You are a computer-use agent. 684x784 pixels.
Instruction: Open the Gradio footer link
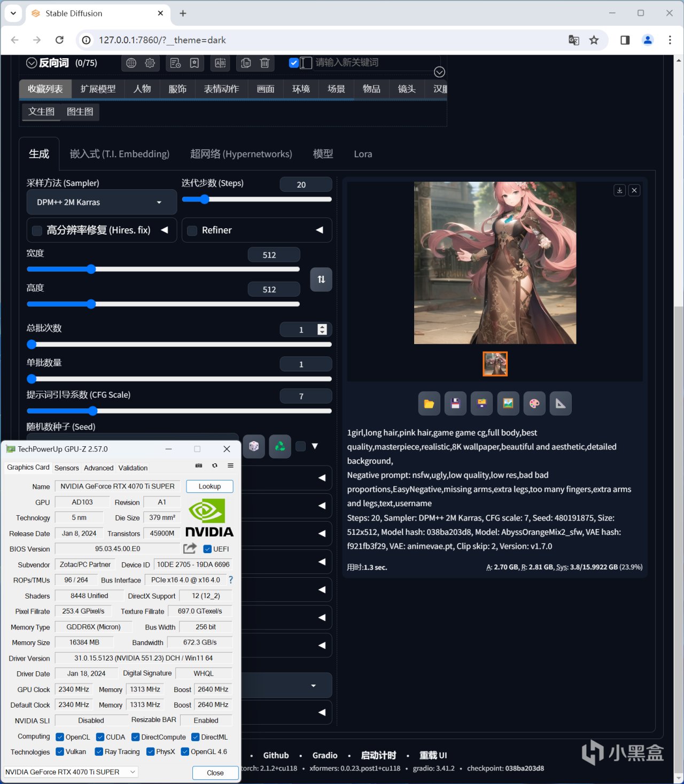325,755
